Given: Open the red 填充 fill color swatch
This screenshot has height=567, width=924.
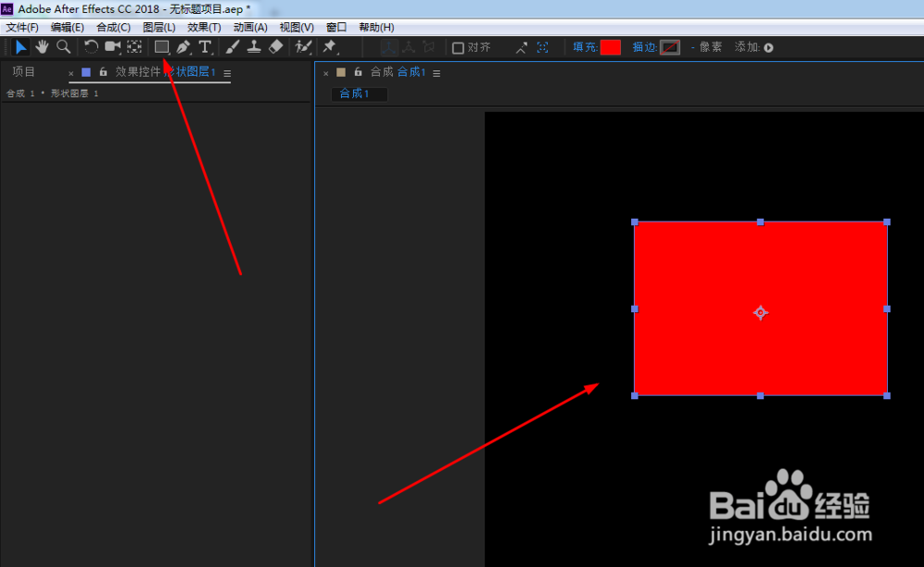Looking at the screenshot, I should point(611,48).
